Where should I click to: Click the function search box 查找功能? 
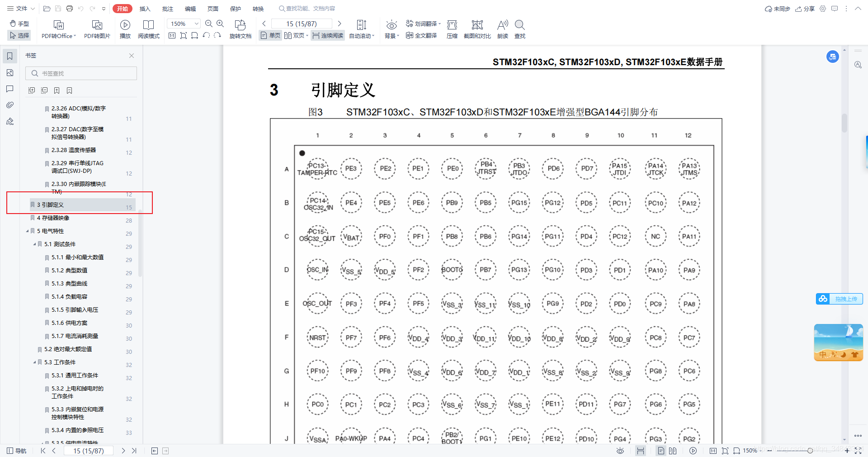pyautogui.click(x=307, y=9)
